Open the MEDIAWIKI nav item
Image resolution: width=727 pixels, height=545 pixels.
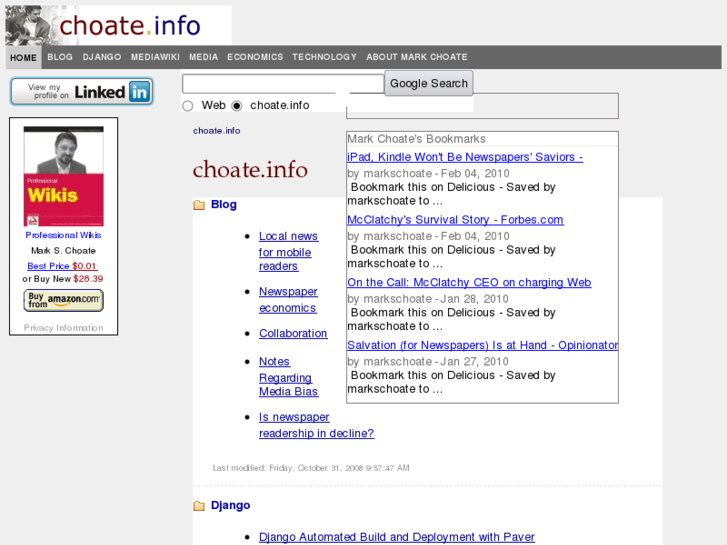pos(155,57)
